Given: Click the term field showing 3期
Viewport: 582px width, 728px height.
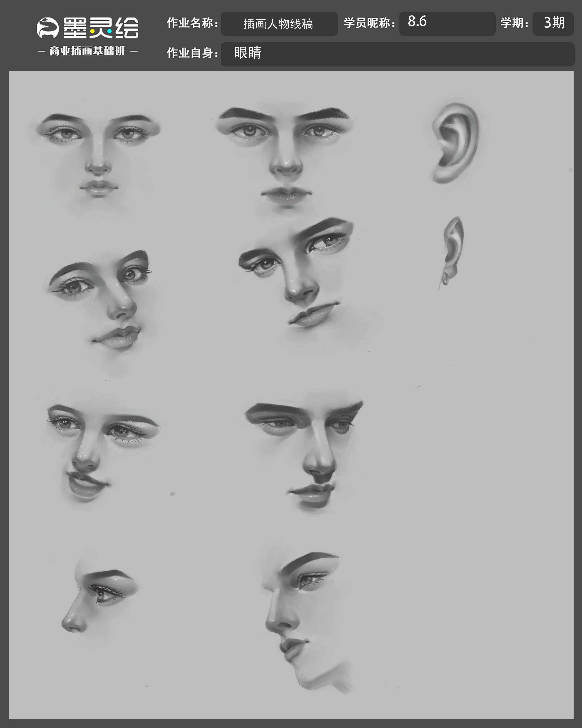Looking at the screenshot, I should click(x=553, y=24).
